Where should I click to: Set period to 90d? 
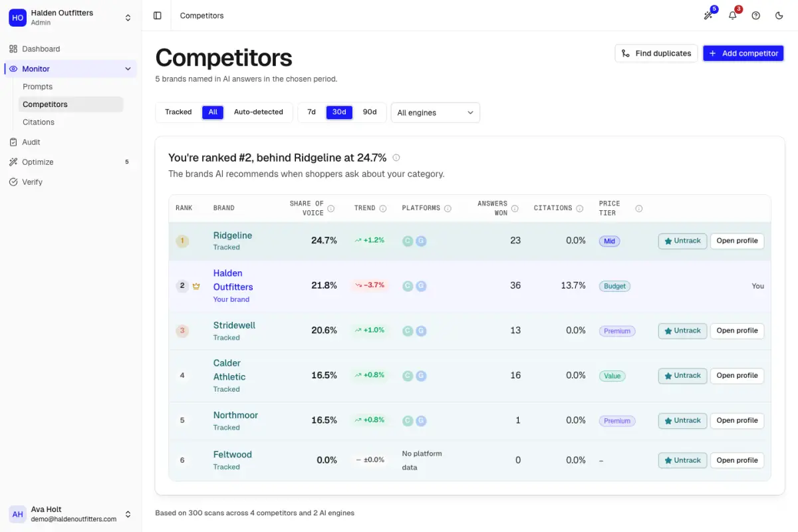370,112
